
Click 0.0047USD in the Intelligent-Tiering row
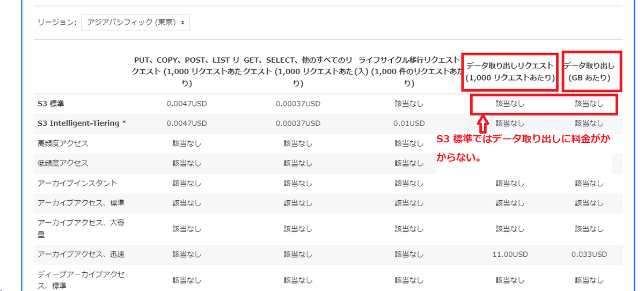tap(187, 123)
